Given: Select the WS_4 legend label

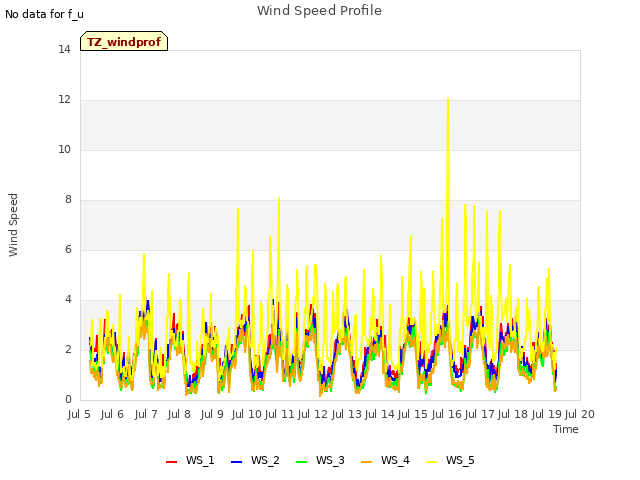Looking at the screenshot, I should point(395,460).
